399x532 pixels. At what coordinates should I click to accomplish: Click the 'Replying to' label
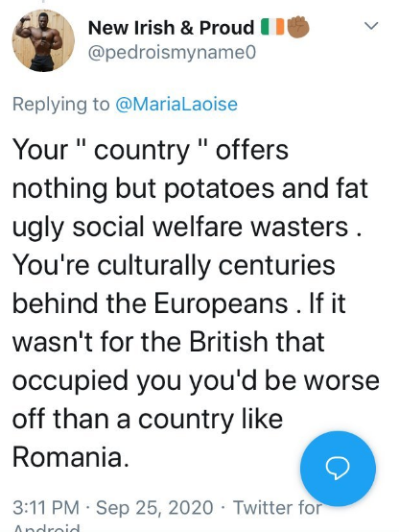coord(61,105)
